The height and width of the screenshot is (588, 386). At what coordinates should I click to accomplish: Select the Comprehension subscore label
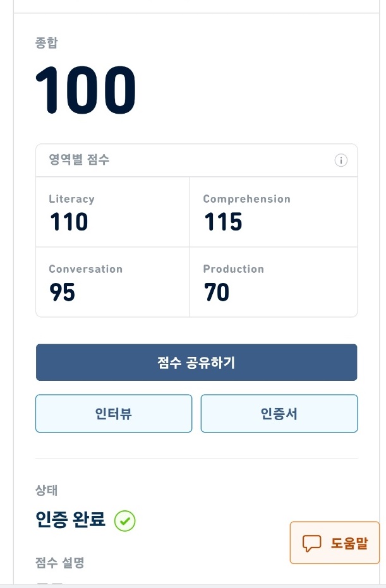246,199
